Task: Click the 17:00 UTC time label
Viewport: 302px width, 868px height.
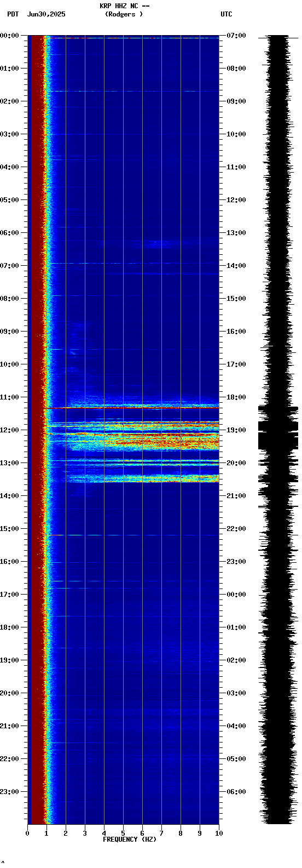Action: tap(236, 364)
